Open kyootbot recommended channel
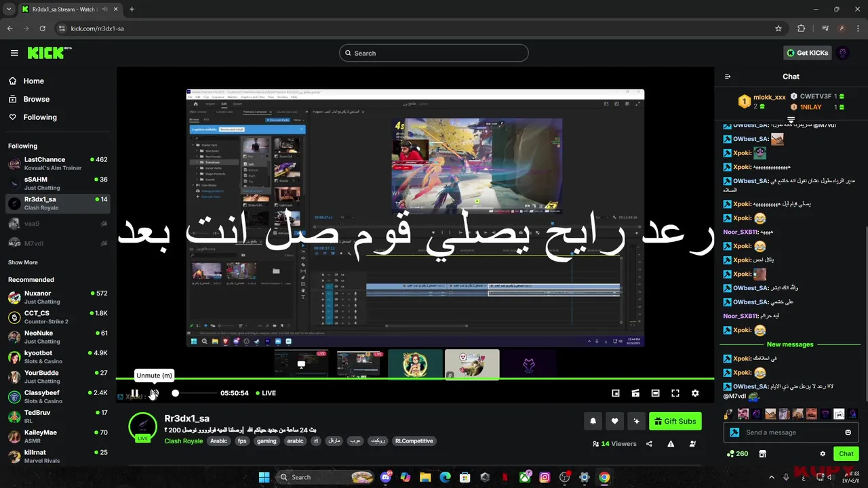This screenshot has height=488, width=868. point(58,357)
